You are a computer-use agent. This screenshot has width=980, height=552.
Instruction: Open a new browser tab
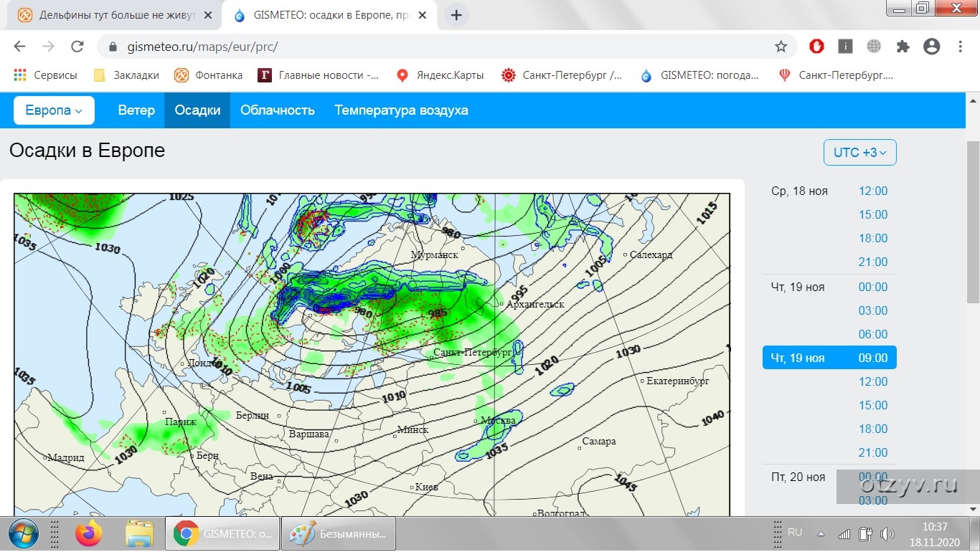pyautogui.click(x=456, y=15)
